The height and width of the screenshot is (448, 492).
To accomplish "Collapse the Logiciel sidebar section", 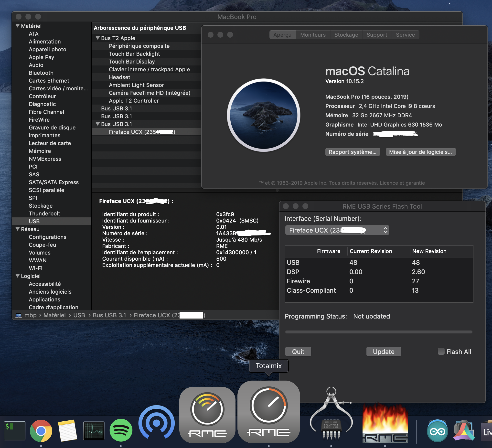I will click(18, 276).
